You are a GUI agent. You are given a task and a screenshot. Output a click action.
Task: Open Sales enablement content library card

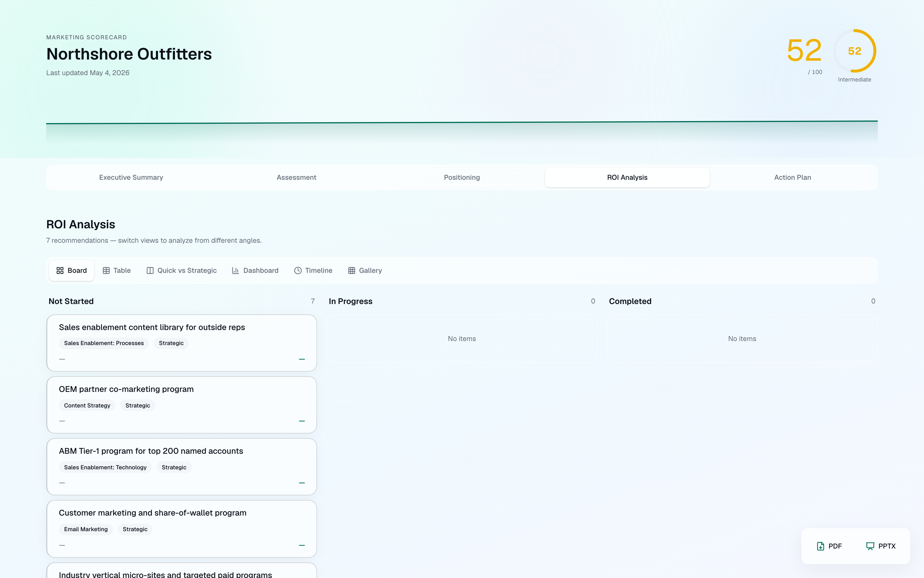point(182,343)
